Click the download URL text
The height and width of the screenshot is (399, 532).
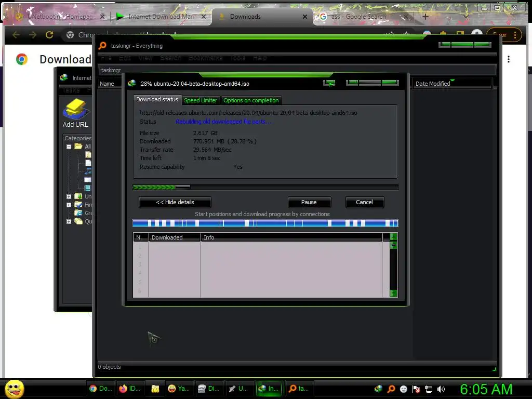coord(248,113)
